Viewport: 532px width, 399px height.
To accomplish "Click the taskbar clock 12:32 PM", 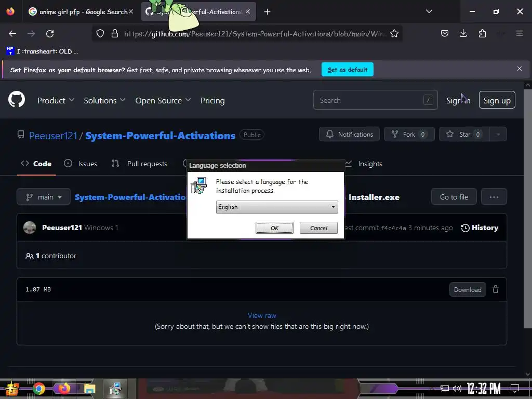I will [x=484, y=389].
